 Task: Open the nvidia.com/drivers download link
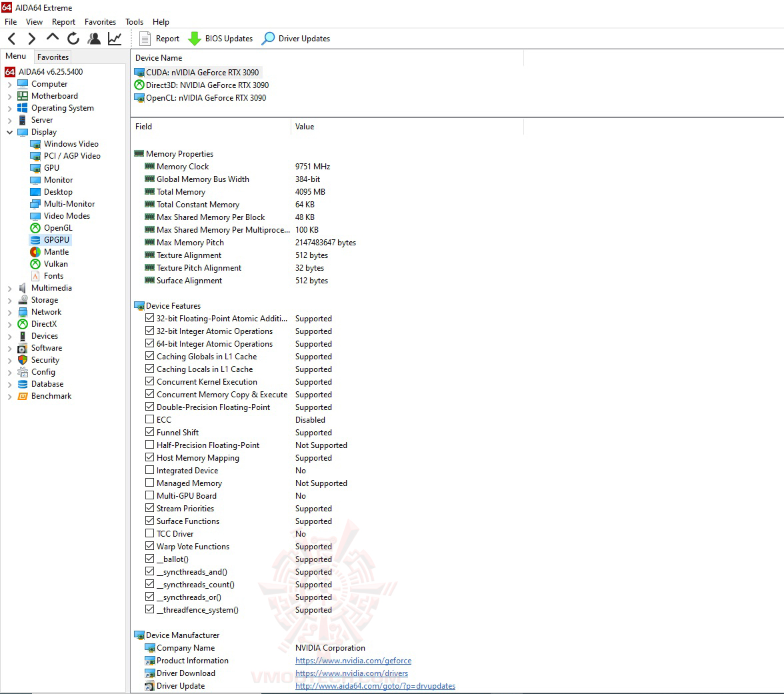click(x=351, y=673)
